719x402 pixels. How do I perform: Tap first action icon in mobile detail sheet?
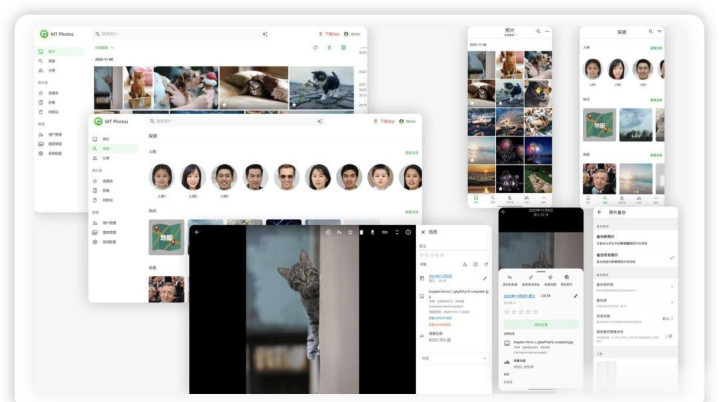pos(510,280)
